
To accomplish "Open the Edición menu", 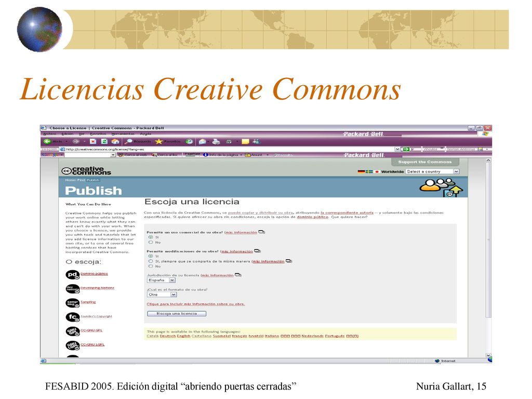I will (67, 134).
